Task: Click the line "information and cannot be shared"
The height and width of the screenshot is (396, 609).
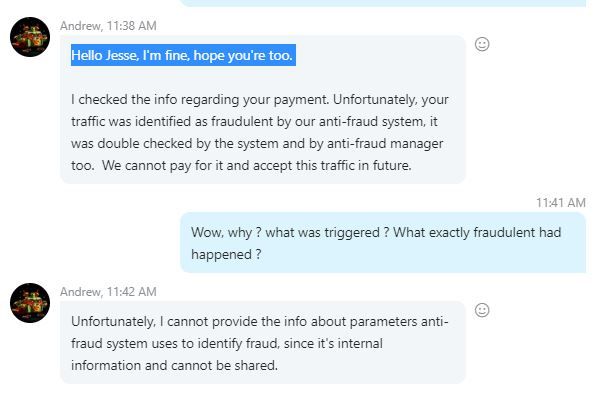Action: (174, 365)
